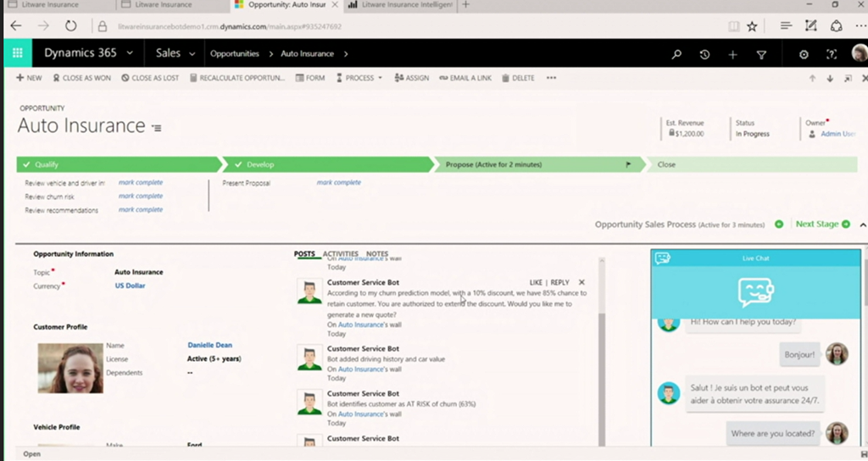Click 'Bonjour!' chat message
868x461 pixels.
coord(799,355)
